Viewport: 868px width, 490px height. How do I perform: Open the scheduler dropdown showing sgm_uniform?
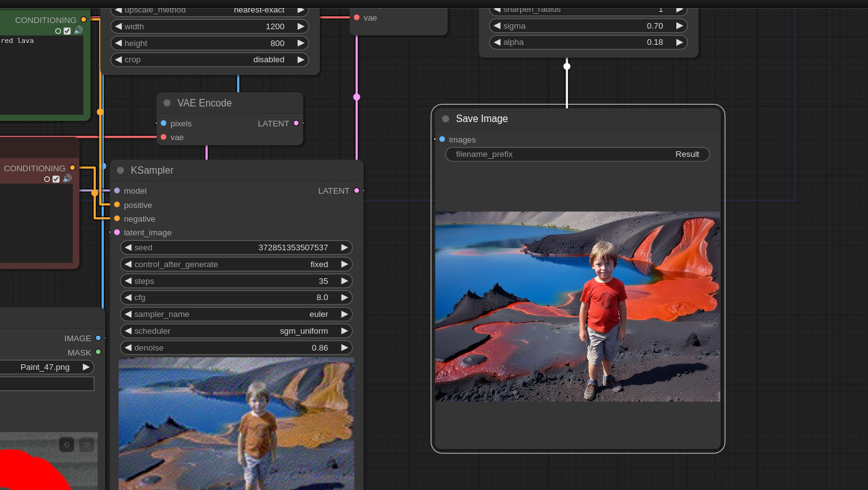coord(236,331)
